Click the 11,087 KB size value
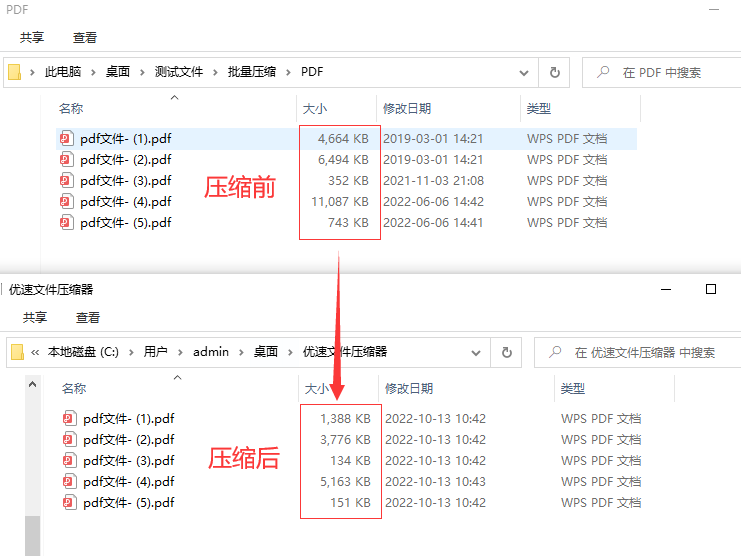Screen dimensions: 741x556 [x=340, y=202]
